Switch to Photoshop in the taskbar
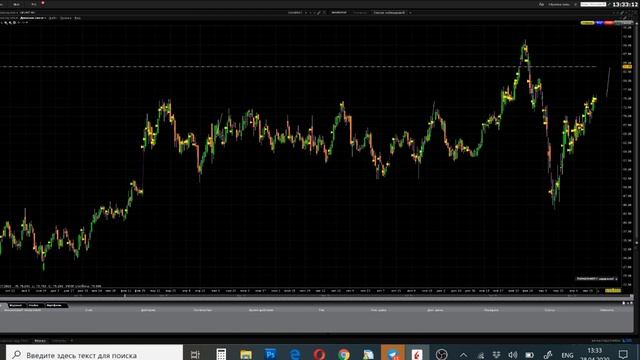This screenshot has height=360, width=640. pos(270,354)
